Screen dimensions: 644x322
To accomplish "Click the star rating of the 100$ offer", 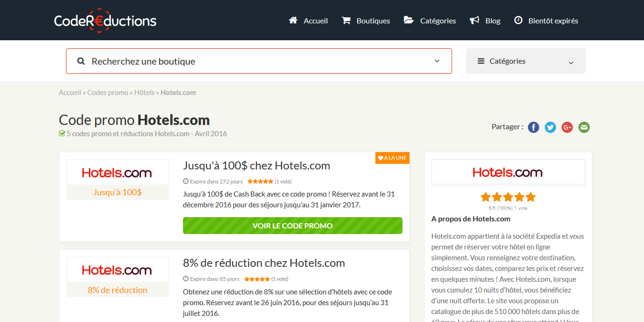I will [x=260, y=182].
